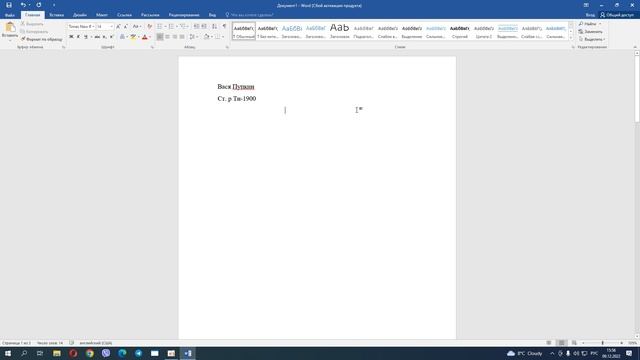Switch to the Макет tab
This screenshot has width=640, height=360.
[x=102, y=15]
